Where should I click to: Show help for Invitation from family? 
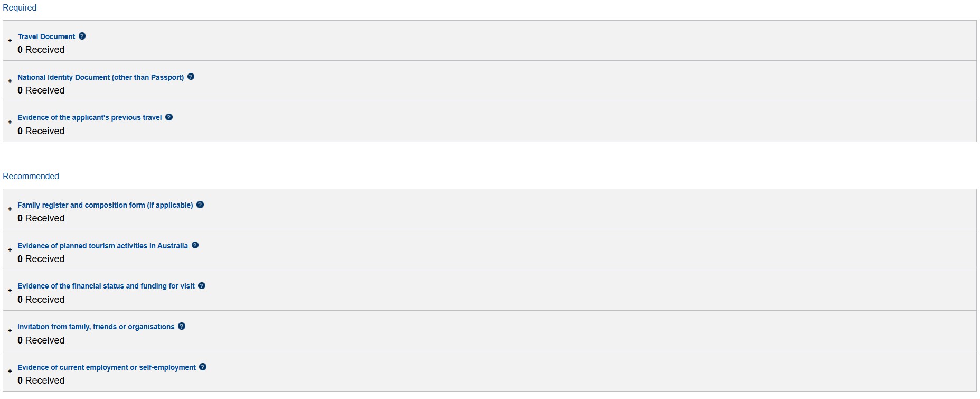point(182,327)
